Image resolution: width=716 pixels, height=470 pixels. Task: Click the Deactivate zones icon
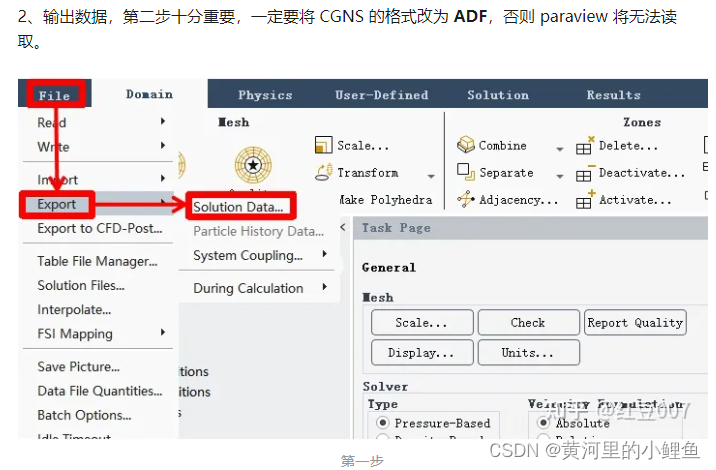(584, 173)
